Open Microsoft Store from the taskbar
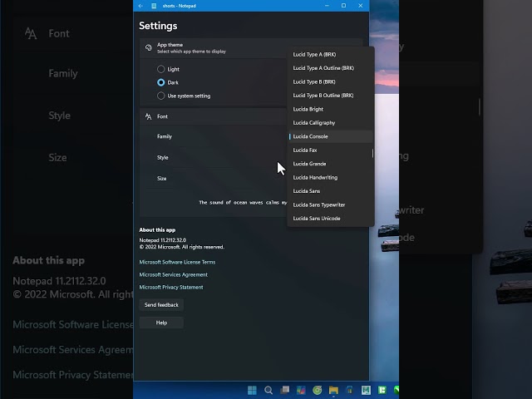This screenshot has width=532, height=399. pos(350,390)
